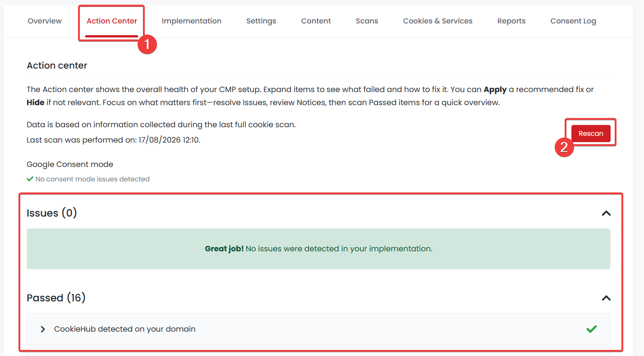Viewport: 644px width, 356px height.
Task: Select the Action Center tab
Action: [x=112, y=21]
